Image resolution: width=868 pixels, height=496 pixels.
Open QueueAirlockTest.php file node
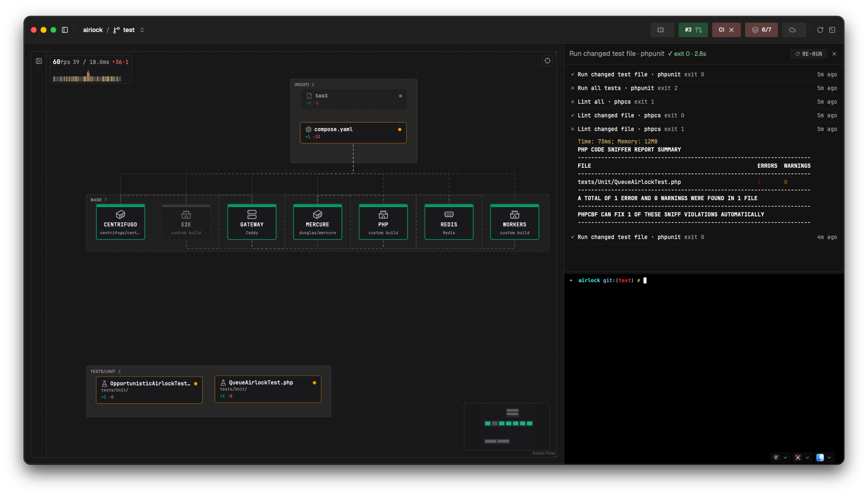coord(268,389)
